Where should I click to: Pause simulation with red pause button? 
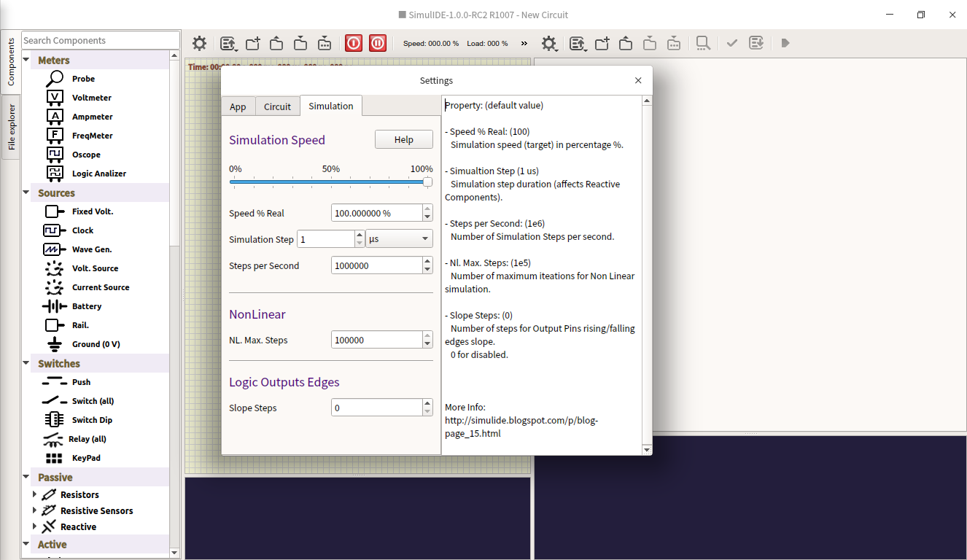tap(378, 43)
